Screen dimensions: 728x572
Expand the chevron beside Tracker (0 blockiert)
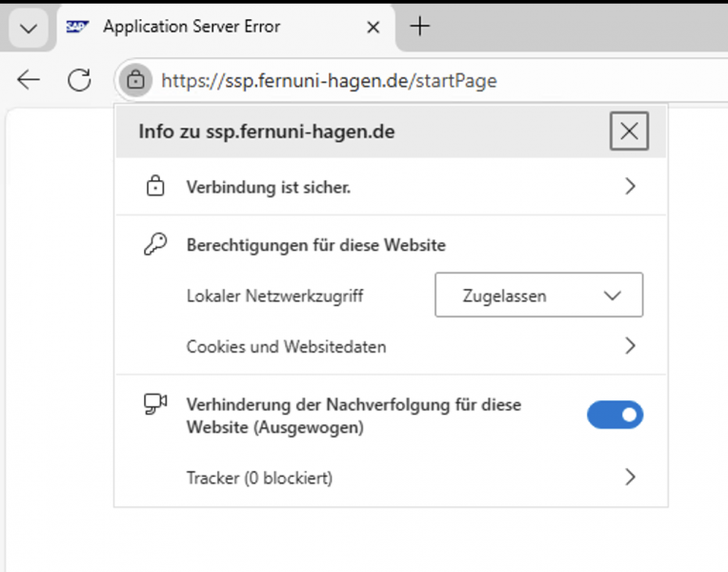click(629, 478)
